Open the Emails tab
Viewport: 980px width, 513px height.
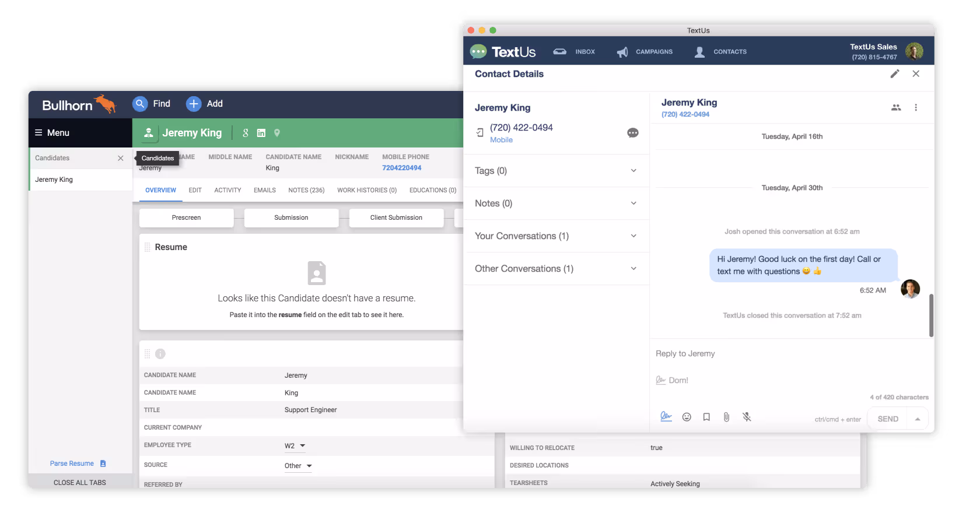pyautogui.click(x=265, y=190)
